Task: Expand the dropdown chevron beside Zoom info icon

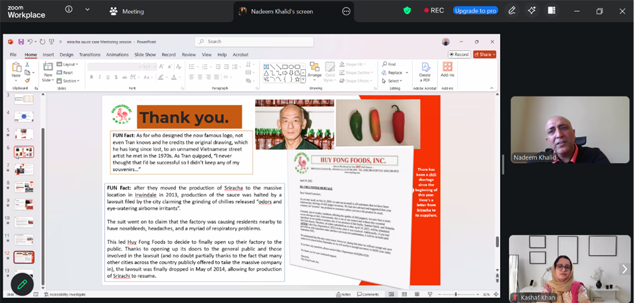Action: (87, 11)
